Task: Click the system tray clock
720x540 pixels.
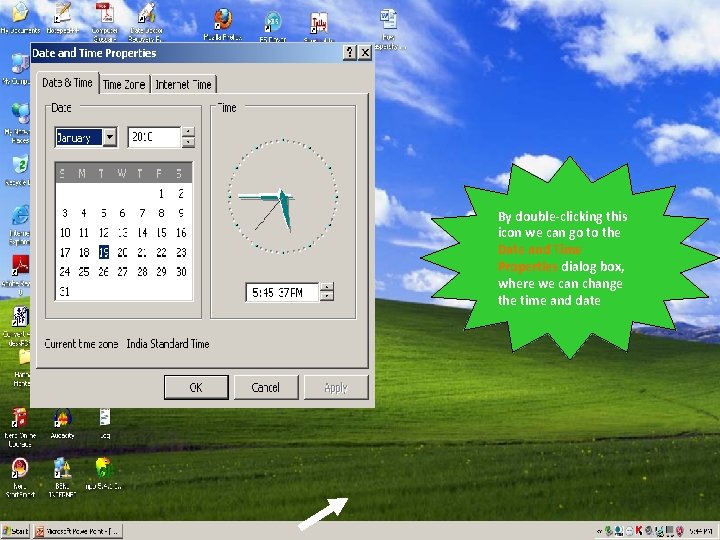Action: pos(701,531)
